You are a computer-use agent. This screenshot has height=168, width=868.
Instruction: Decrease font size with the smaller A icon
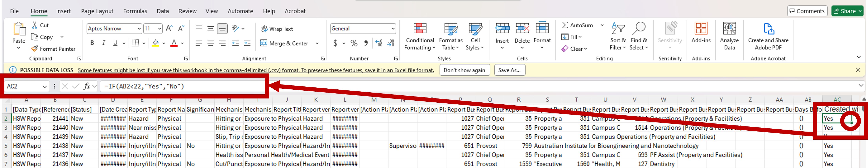181,28
